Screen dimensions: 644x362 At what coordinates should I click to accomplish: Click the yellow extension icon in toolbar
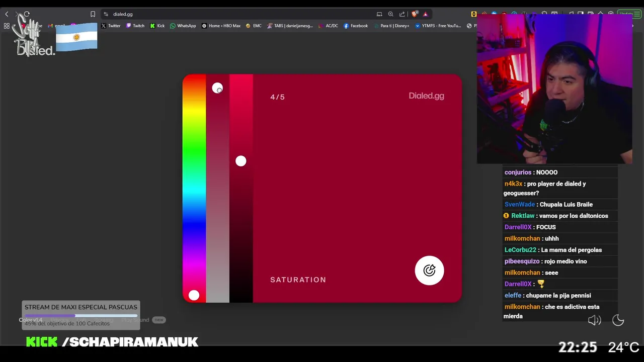point(474,14)
